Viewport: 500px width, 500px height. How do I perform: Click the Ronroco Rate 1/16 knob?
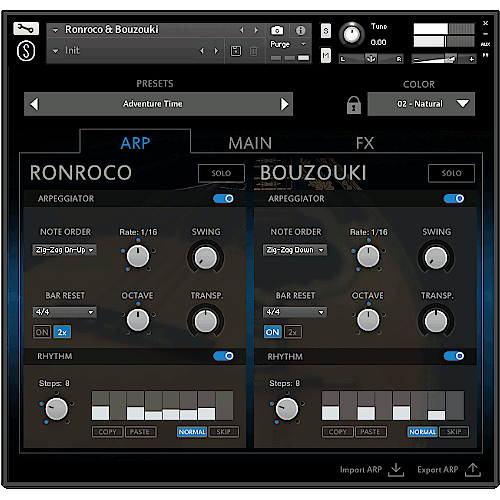click(138, 256)
